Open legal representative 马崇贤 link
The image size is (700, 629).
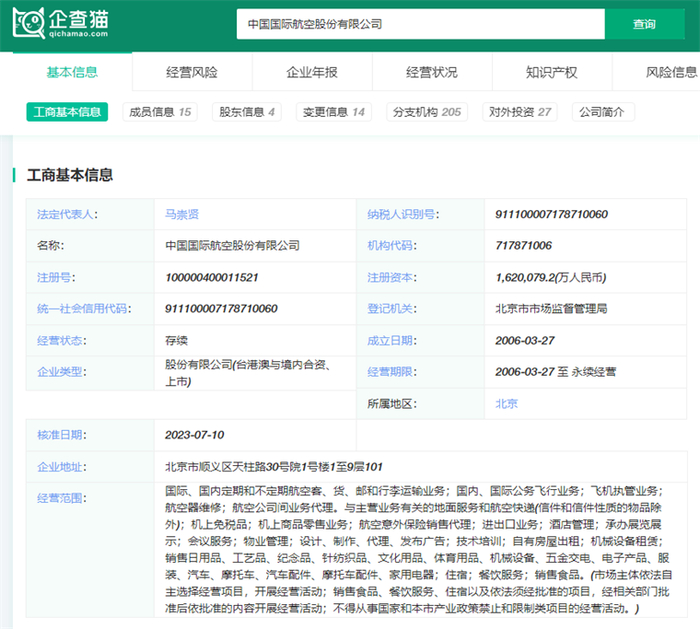coord(182,214)
